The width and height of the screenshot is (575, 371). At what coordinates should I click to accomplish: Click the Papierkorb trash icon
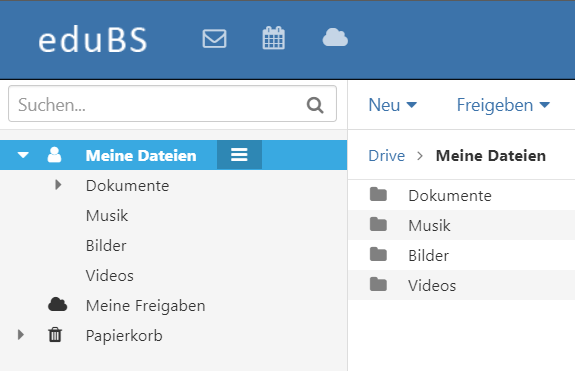click(x=55, y=335)
